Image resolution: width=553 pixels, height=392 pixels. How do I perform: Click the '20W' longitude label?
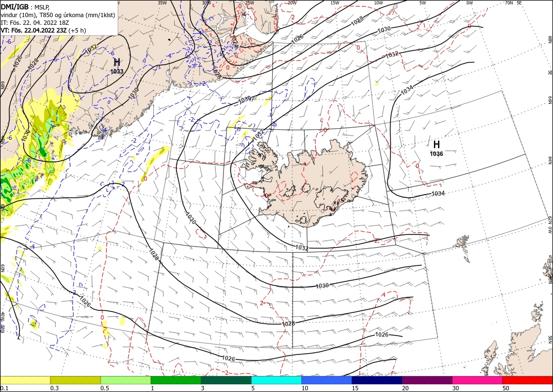(x=292, y=3)
